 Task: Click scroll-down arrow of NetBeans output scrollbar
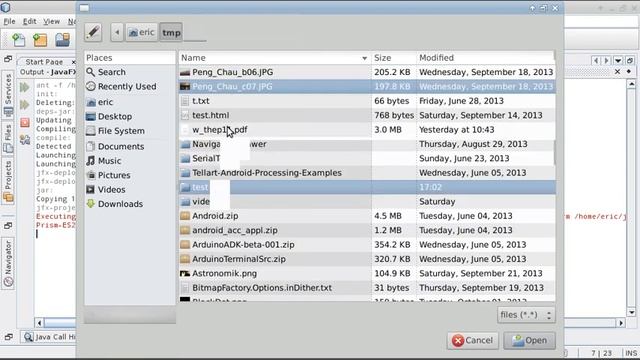tap(631, 313)
